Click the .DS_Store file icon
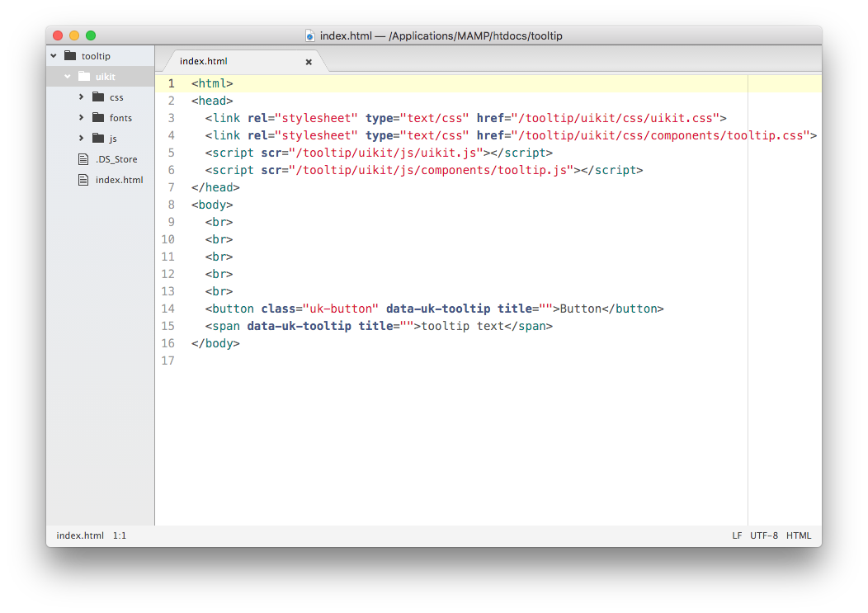The width and height of the screenshot is (868, 613). click(x=83, y=159)
